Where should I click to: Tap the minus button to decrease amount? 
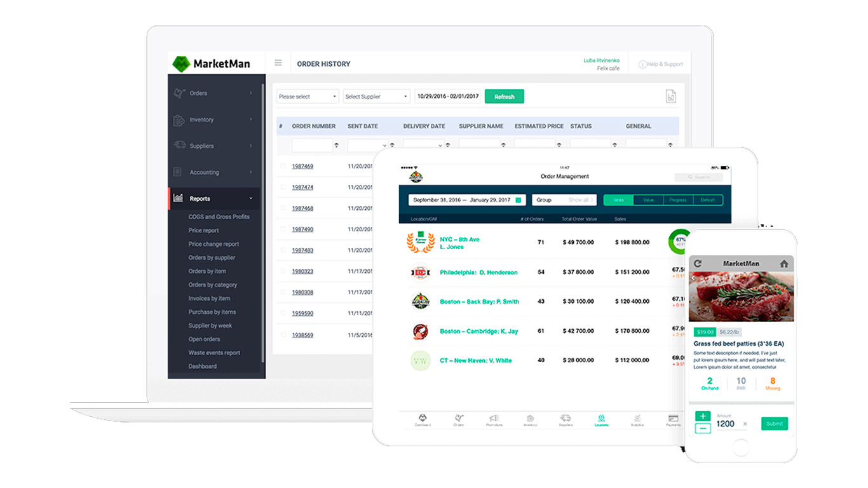click(703, 429)
